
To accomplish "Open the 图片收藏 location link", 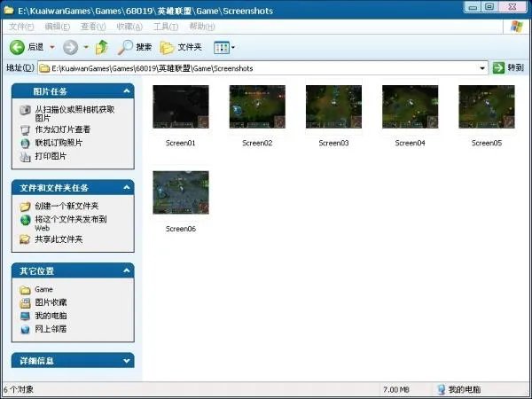I will click(x=51, y=302).
